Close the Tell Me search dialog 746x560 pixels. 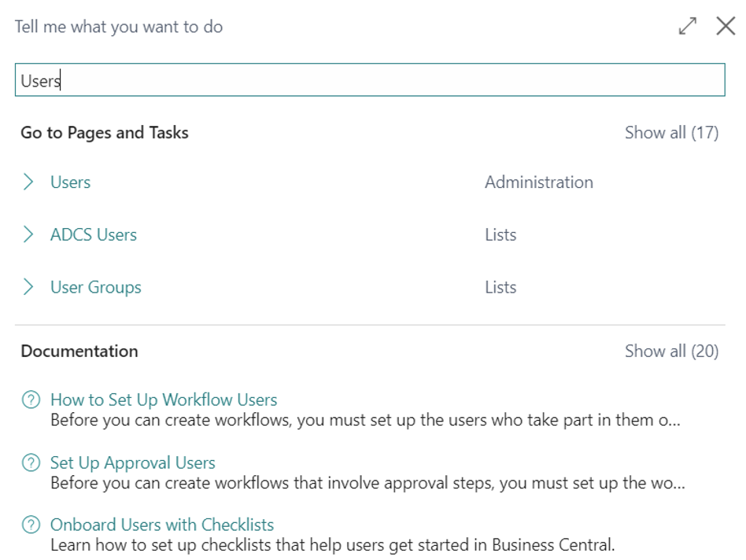coord(726,27)
